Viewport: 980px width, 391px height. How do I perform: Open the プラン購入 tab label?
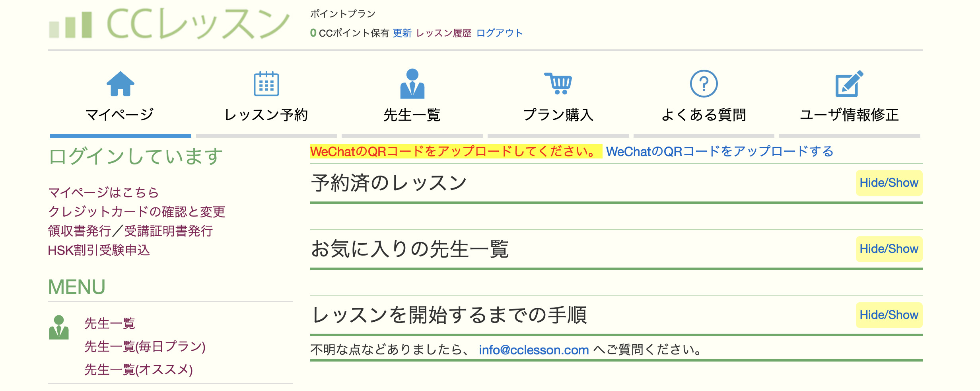[x=558, y=115]
